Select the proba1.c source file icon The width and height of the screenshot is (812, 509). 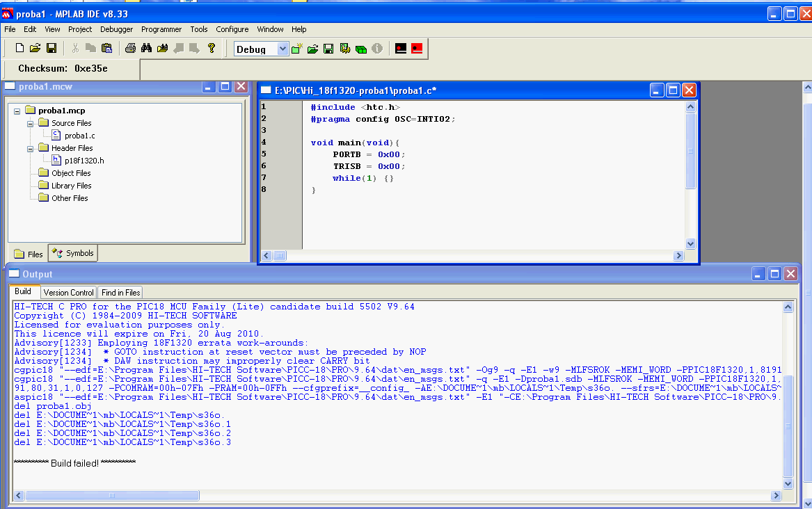click(x=56, y=135)
